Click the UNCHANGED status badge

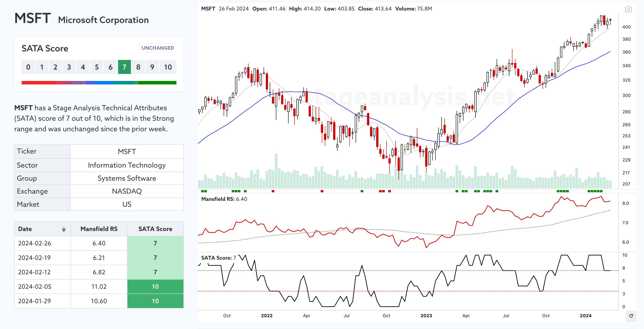click(x=158, y=48)
